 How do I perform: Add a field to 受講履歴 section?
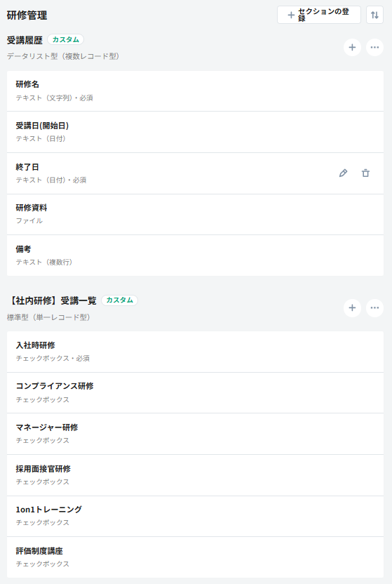click(352, 47)
